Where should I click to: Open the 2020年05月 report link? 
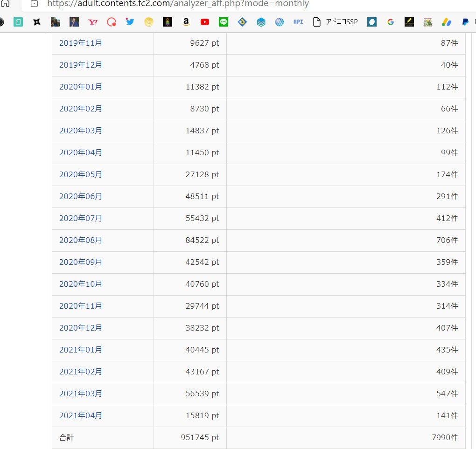tap(80, 174)
